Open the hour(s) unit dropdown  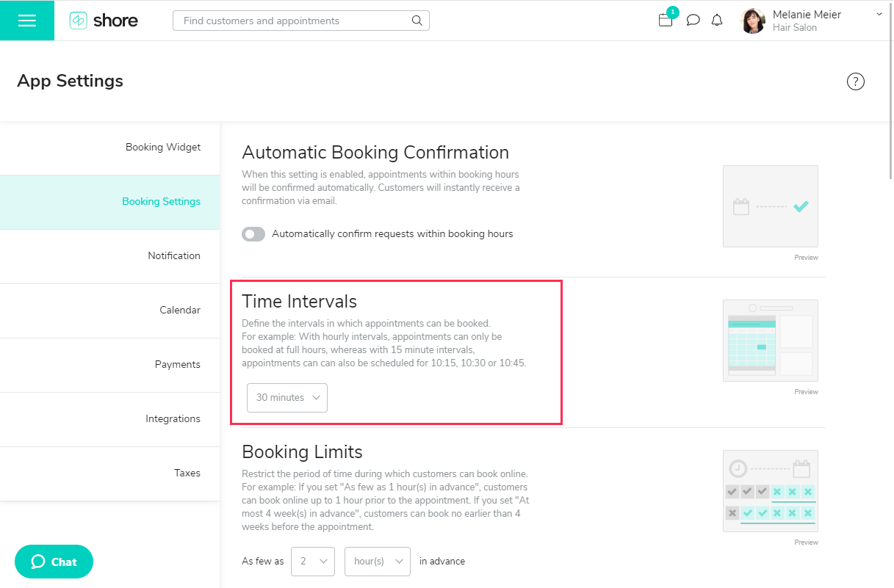pyautogui.click(x=378, y=562)
